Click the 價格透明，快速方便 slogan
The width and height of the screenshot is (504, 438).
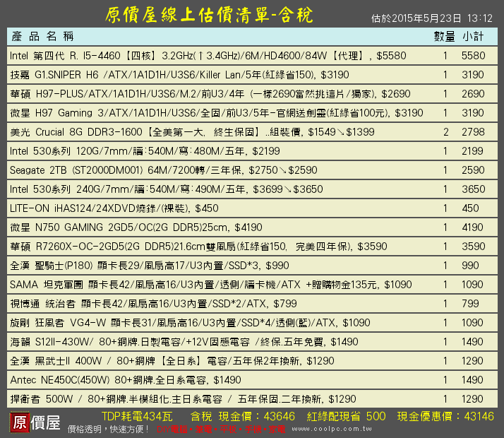pos(108,430)
